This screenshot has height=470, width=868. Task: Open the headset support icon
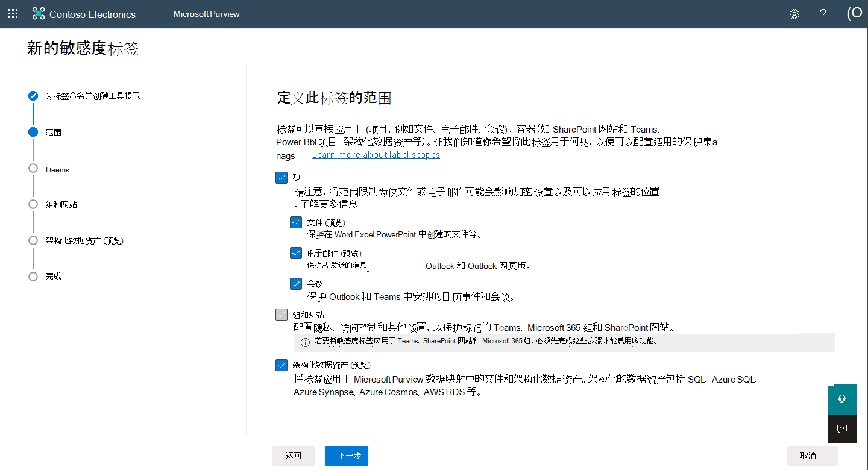point(842,399)
